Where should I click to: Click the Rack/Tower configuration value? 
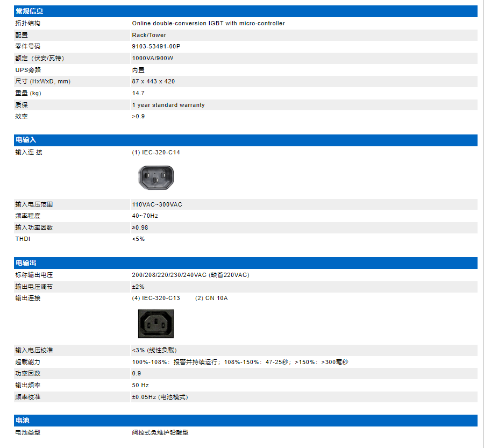tap(149, 35)
